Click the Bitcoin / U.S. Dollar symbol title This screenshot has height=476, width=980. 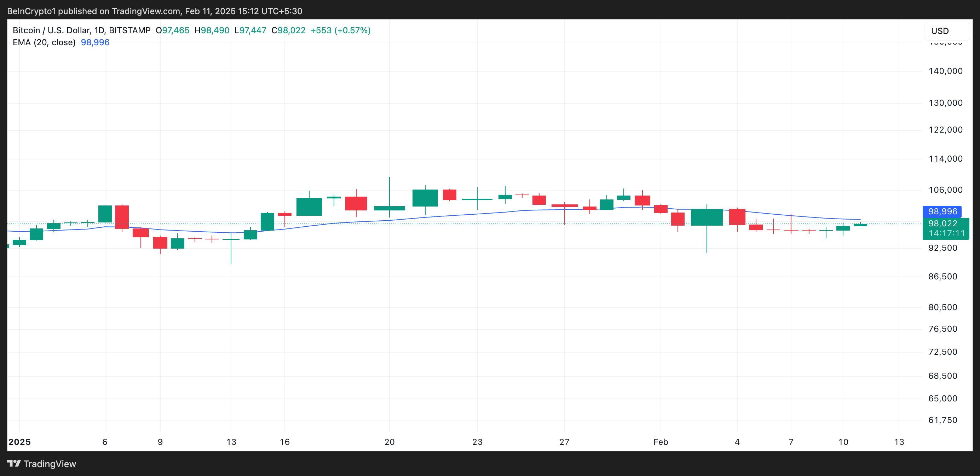pos(51,30)
